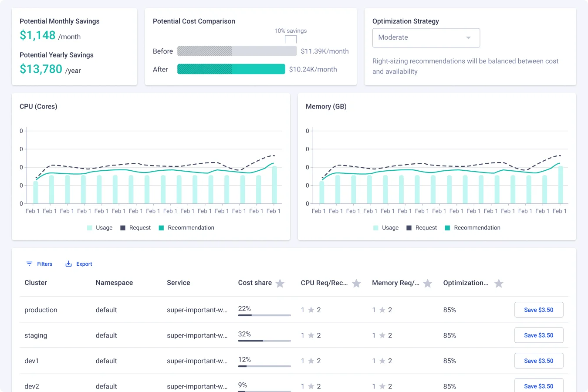The height and width of the screenshot is (392, 588).
Task: Toggle Recommendation legend in Memory chart
Action: coord(473,228)
